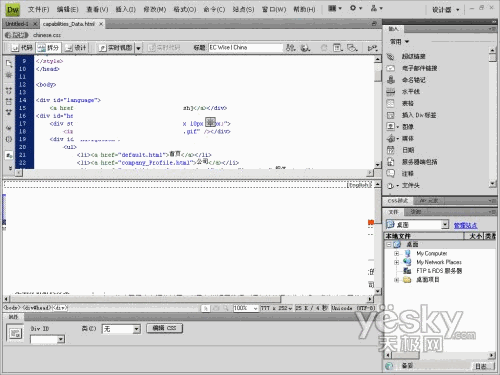Open the Extend Dreamweaver gear dropdown
500x375 pixels.
tap(356, 8)
